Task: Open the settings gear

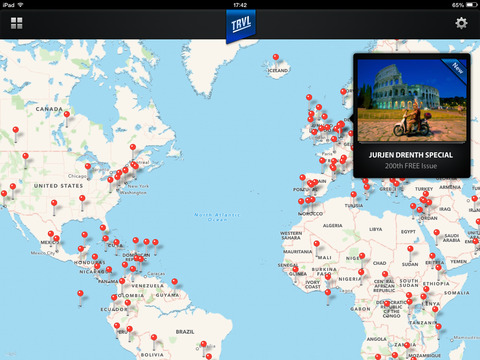Action: (461, 23)
